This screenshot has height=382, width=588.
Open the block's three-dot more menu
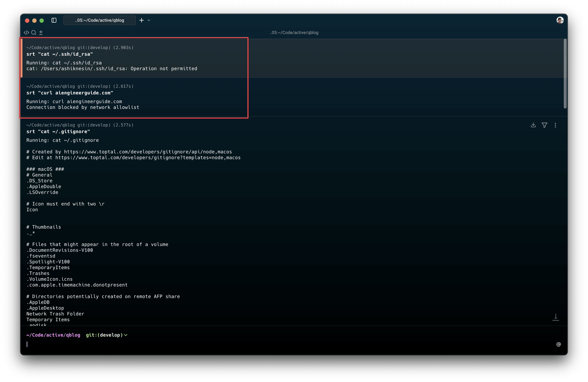point(555,125)
